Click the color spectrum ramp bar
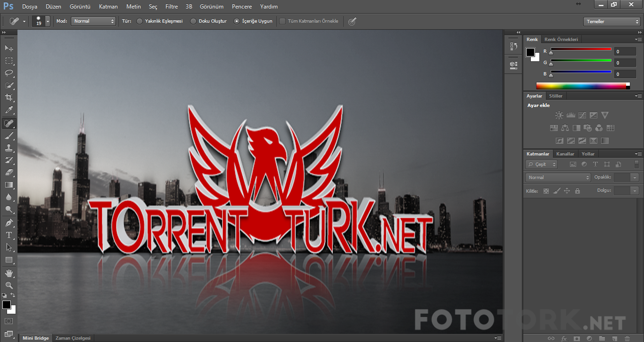Viewport: 644px width, 342px height. (583, 86)
